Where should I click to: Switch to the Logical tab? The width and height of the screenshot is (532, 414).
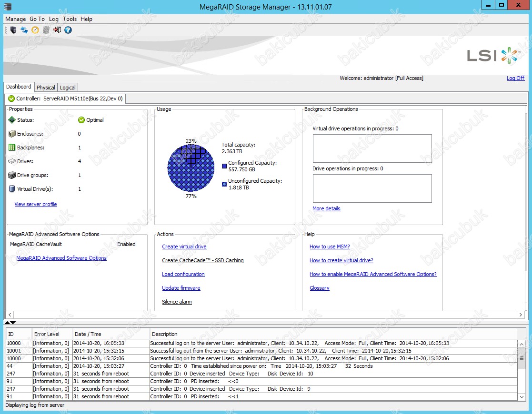pos(68,88)
